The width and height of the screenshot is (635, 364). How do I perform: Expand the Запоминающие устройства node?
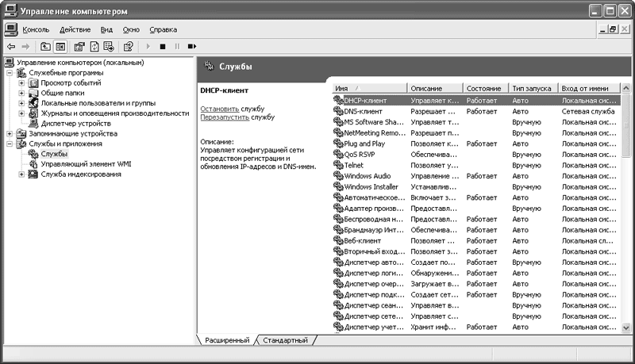(x=11, y=134)
